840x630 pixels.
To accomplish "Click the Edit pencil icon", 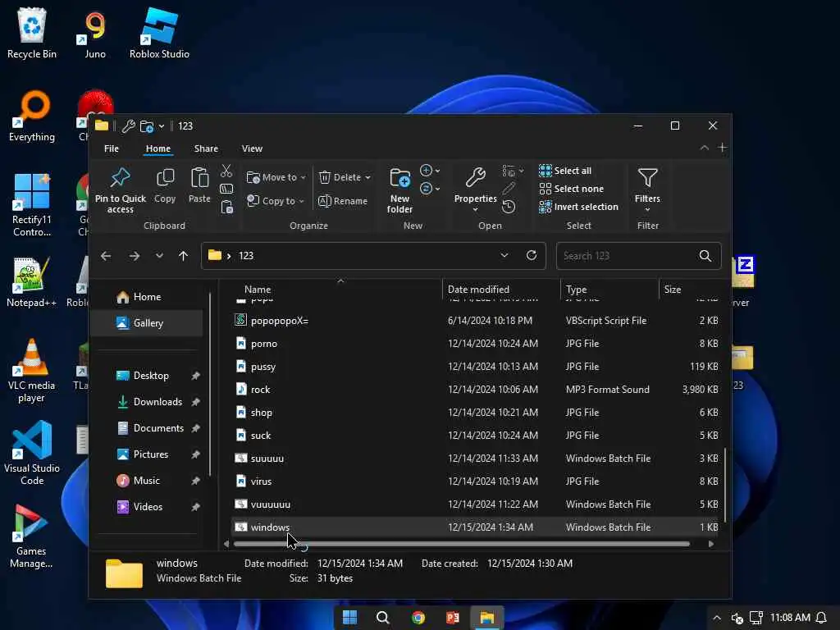I will [509, 189].
